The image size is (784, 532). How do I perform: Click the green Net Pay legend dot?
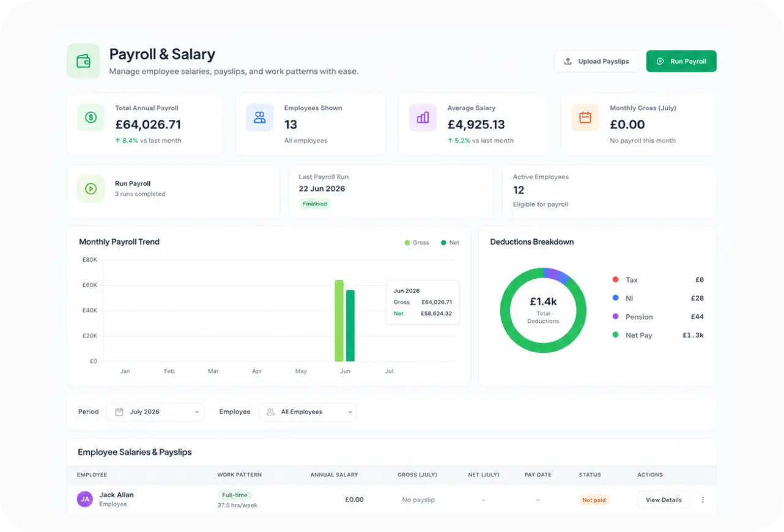[x=615, y=335]
